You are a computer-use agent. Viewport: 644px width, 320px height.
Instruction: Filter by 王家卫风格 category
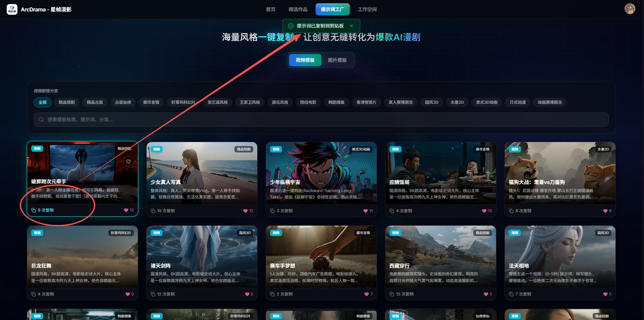point(250,102)
